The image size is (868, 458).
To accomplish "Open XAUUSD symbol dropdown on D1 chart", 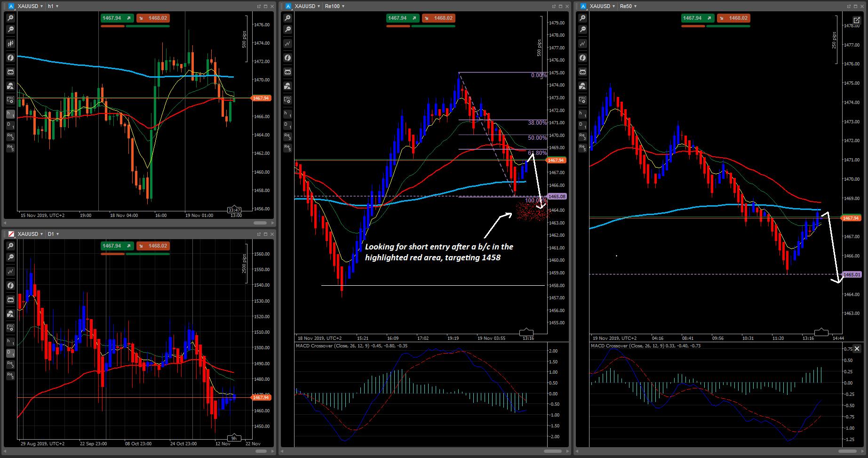I will click(x=30, y=234).
